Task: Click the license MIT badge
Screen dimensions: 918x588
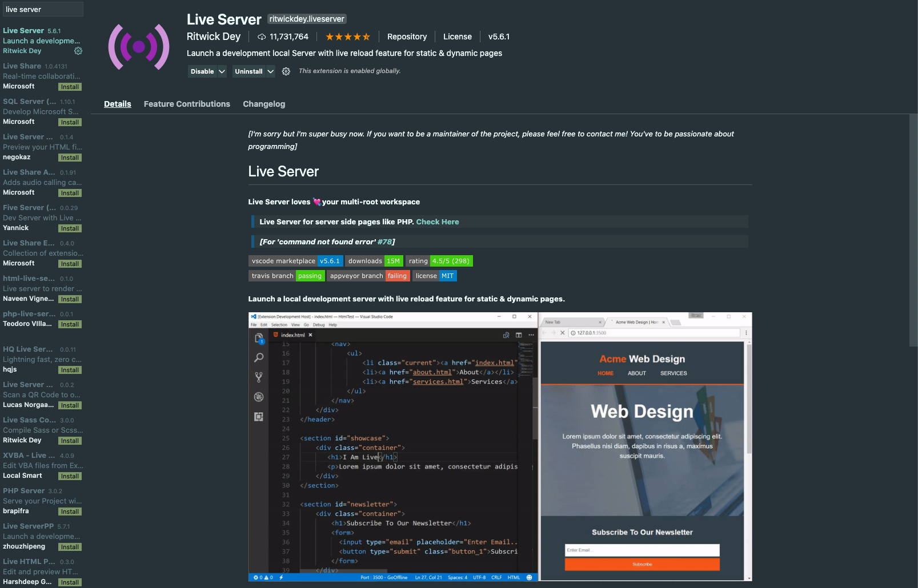Action: click(435, 276)
